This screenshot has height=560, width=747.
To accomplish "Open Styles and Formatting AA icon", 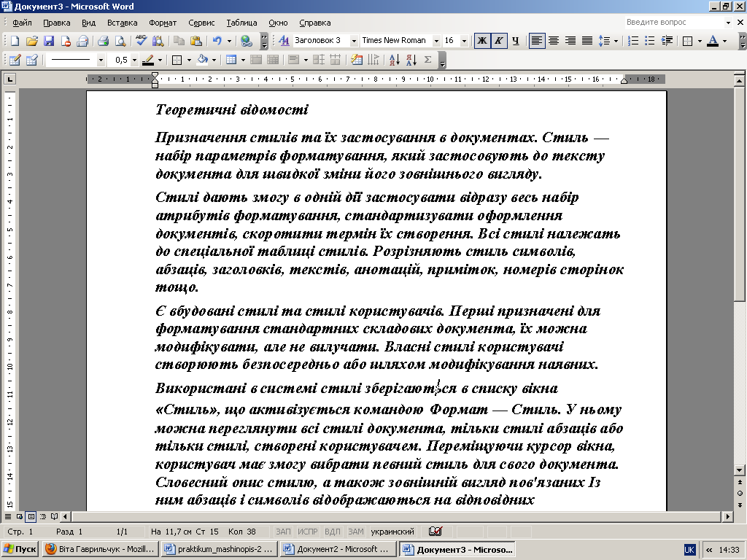I will point(284,41).
